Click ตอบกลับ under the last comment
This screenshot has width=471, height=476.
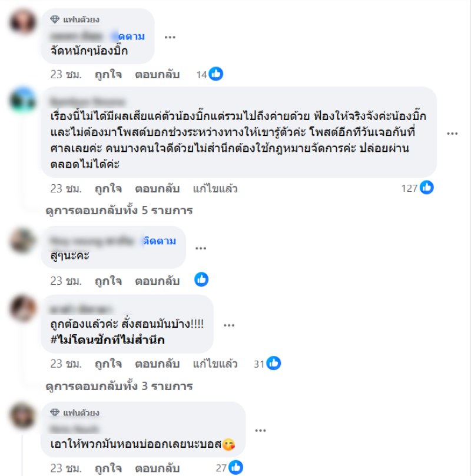tap(157, 468)
